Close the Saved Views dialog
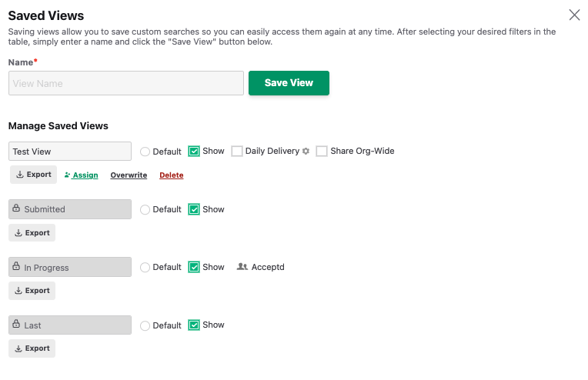The height and width of the screenshot is (380, 588). (574, 15)
